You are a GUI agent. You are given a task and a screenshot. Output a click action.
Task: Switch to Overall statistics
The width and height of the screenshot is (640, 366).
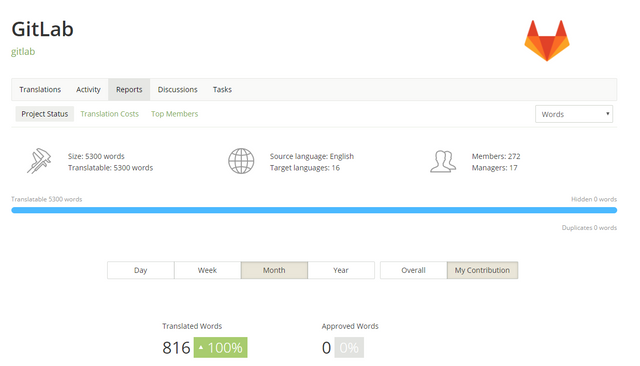[413, 270]
